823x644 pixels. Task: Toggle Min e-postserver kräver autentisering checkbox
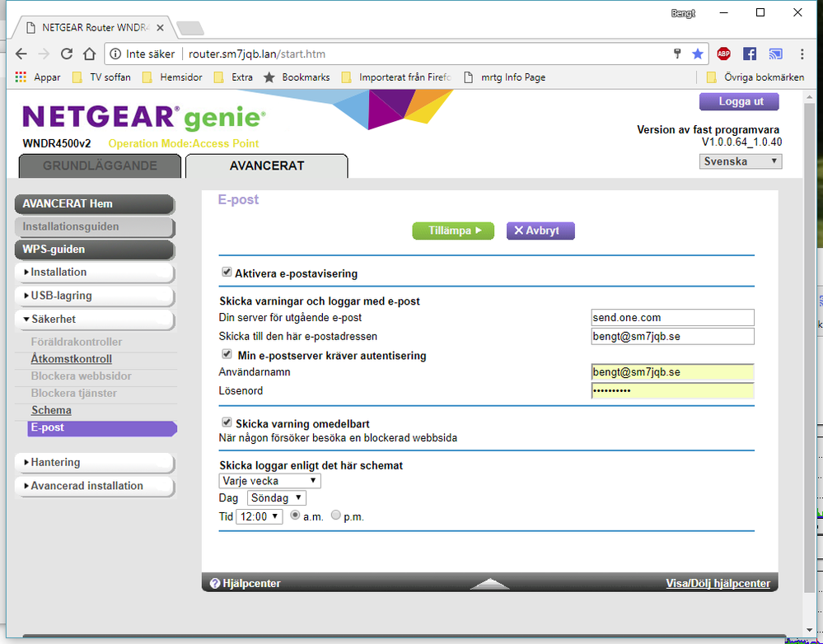pyautogui.click(x=227, y=355)
